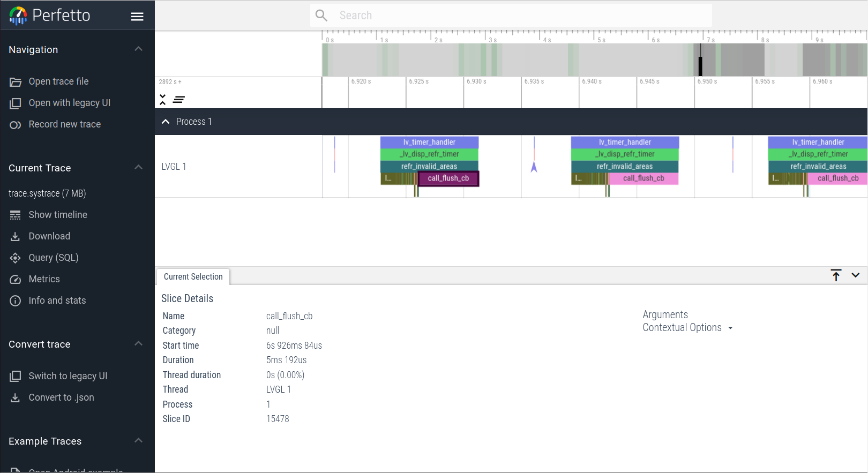Click the arrow marker in LVGL 1 track
868x473 pixels.
(x=534, y=167)
